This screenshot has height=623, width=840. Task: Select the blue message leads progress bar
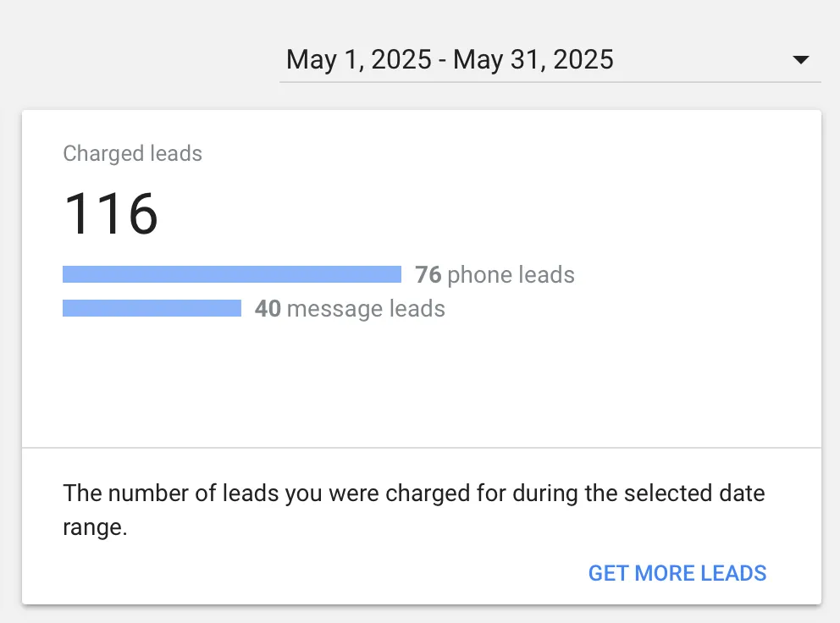[x=152, y=308]
